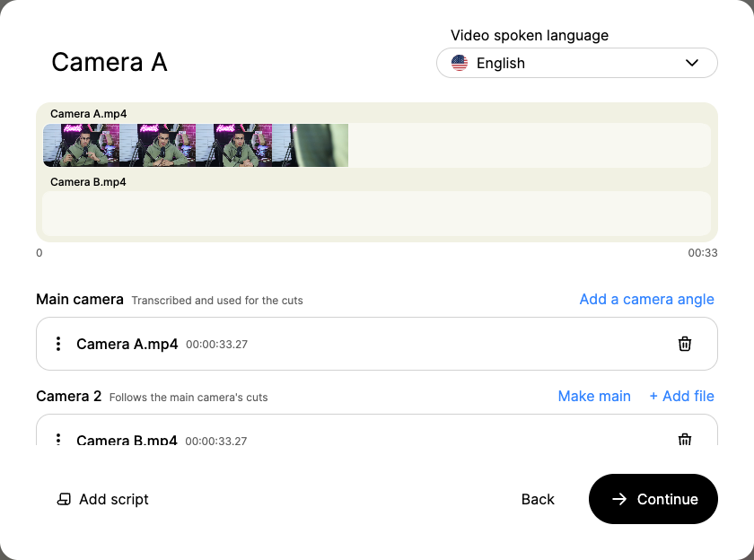This screenshot has width=754, height=560.
Task: Select first thumbnail in Camera A timeline
Action: click(x=82, y=145)
